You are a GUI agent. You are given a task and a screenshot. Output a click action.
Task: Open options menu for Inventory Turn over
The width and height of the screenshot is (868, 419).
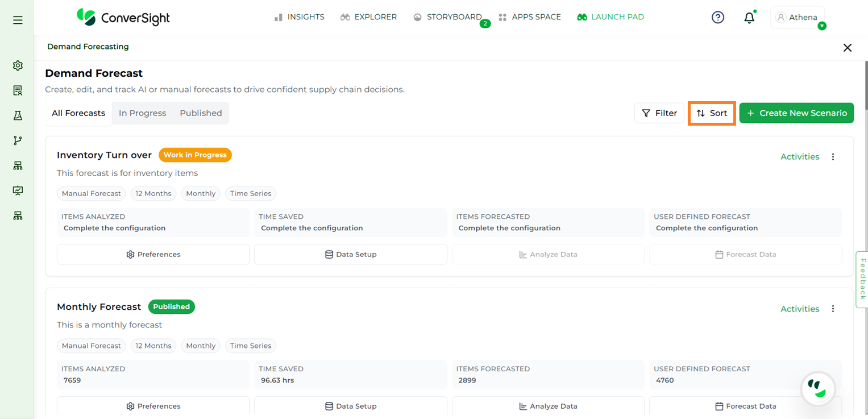coord(833,157)
